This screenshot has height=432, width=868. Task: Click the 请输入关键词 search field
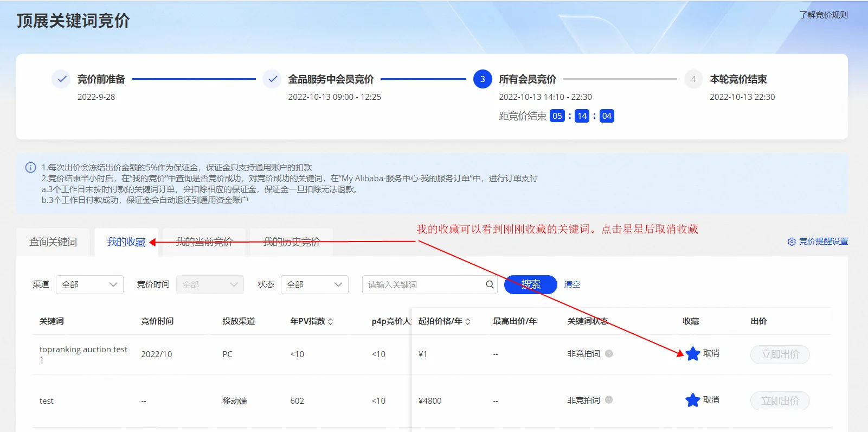[423, 284]
